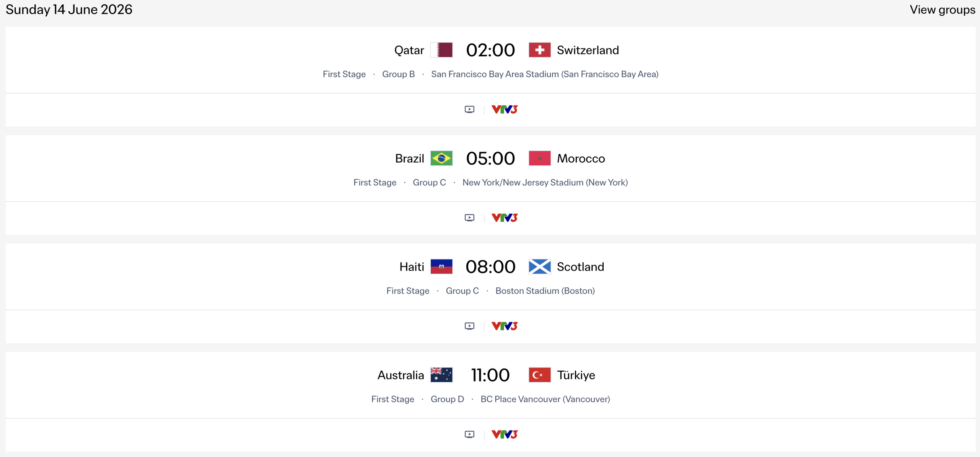
Task: Click the Australia flag
Action: [x=442, y=375]
